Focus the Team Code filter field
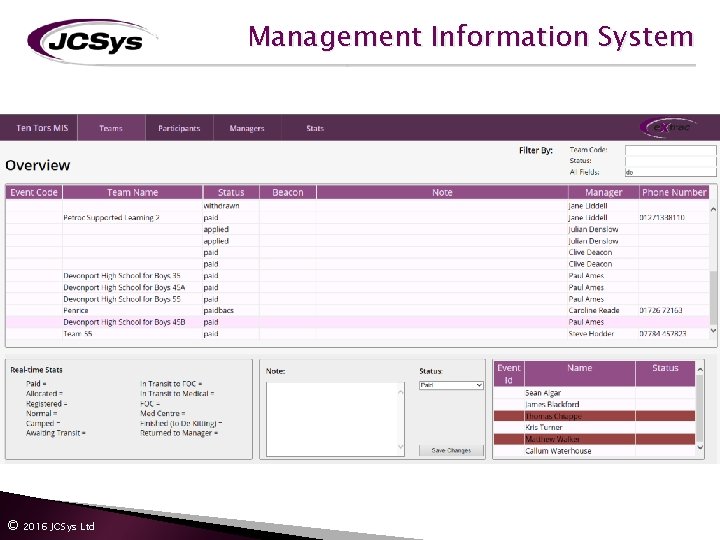 click(x=670, y=150)
